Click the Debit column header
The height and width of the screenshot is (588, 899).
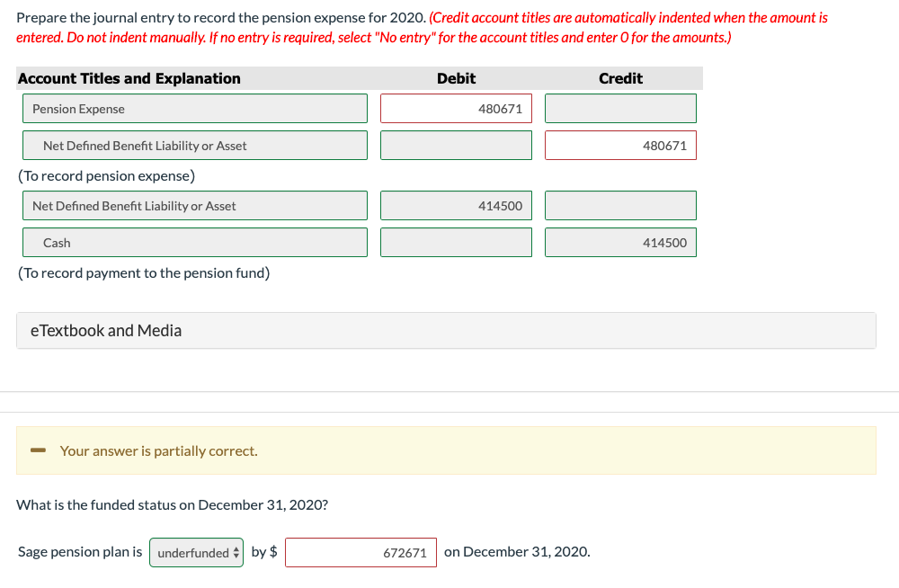tap(456, 78)
